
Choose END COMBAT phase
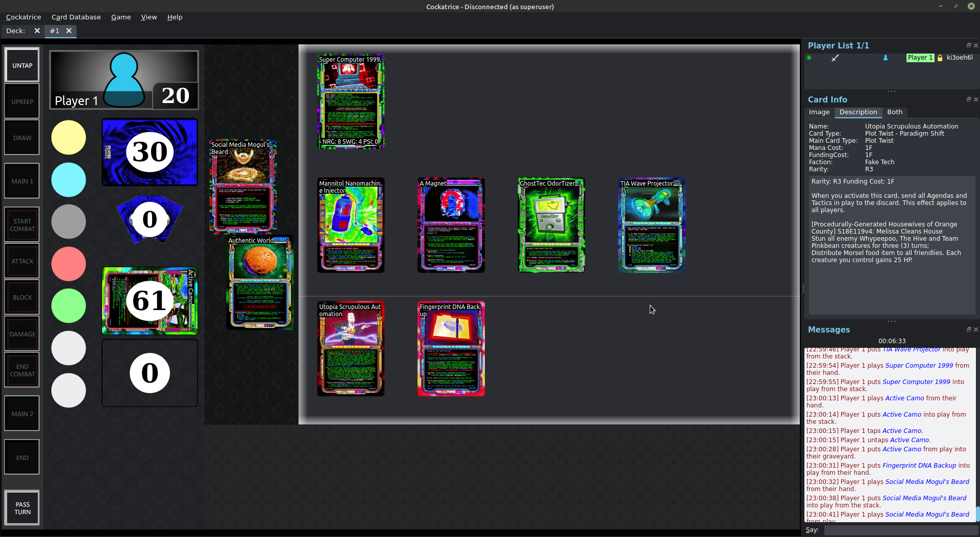(22, 370)
